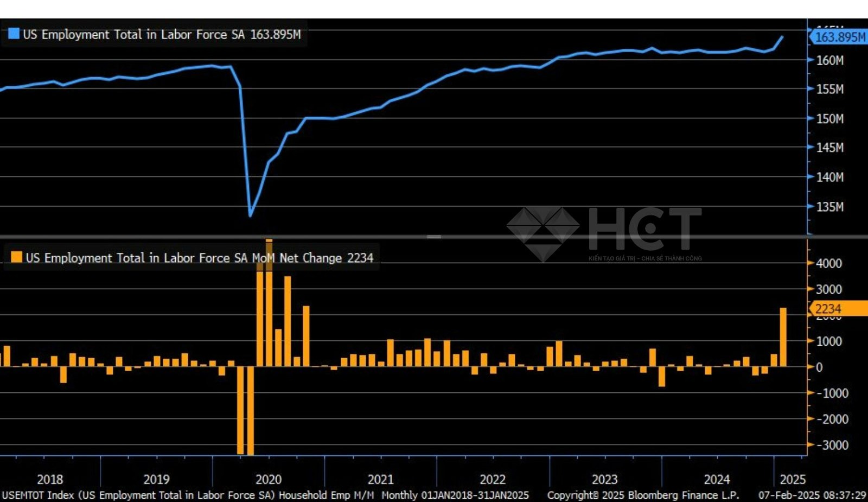868x502 pixels.
Task: Select the legend text 'US Employment Total in Labor Force SA MoM Net Change 2234'
Action: click(200, 258)
